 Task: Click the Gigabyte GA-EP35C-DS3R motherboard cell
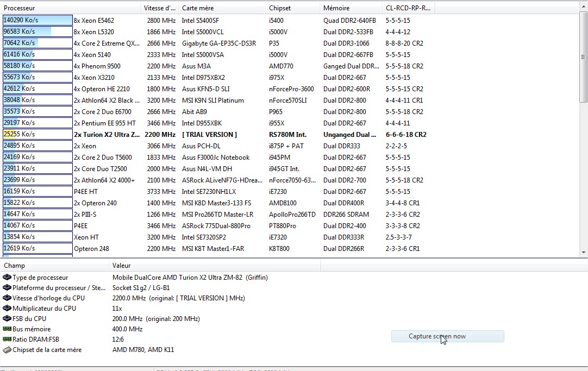coord(219,43)
